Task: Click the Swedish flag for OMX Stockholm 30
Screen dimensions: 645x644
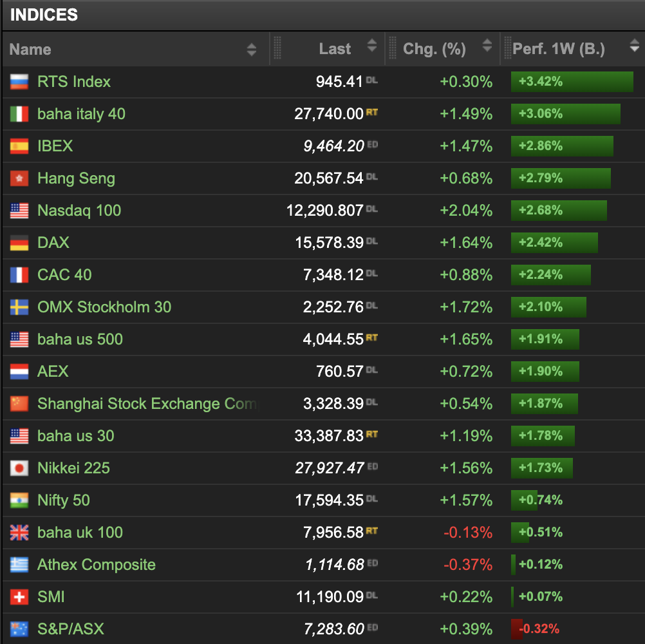Action: pos(19,307)
